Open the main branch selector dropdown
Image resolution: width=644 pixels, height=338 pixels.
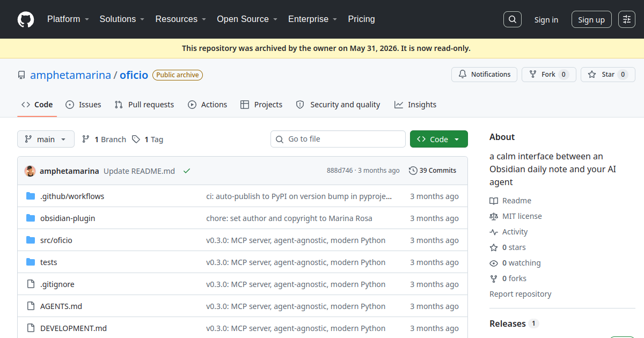tap(46, 139)
